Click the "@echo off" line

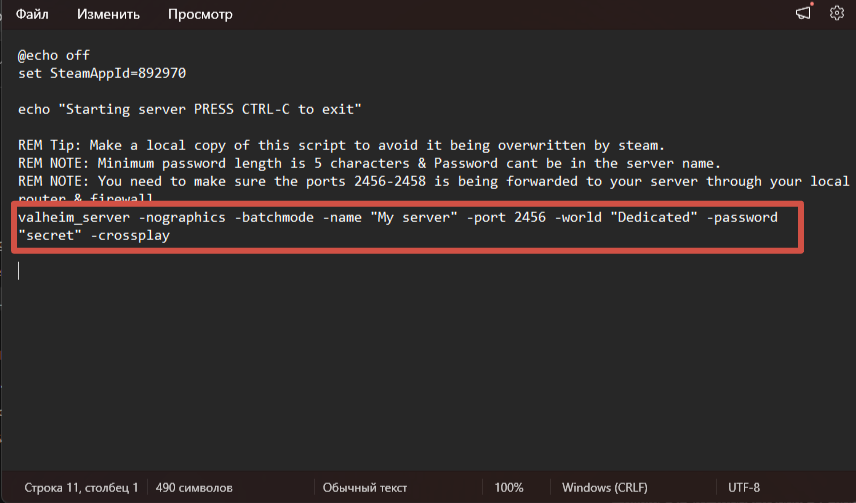(54, 55)
